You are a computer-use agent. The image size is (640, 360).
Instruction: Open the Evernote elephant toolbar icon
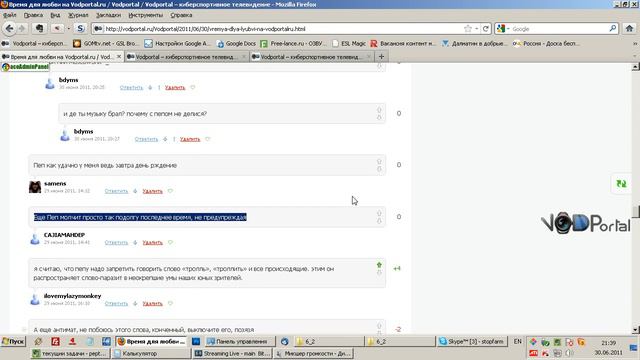pos(39,29)
